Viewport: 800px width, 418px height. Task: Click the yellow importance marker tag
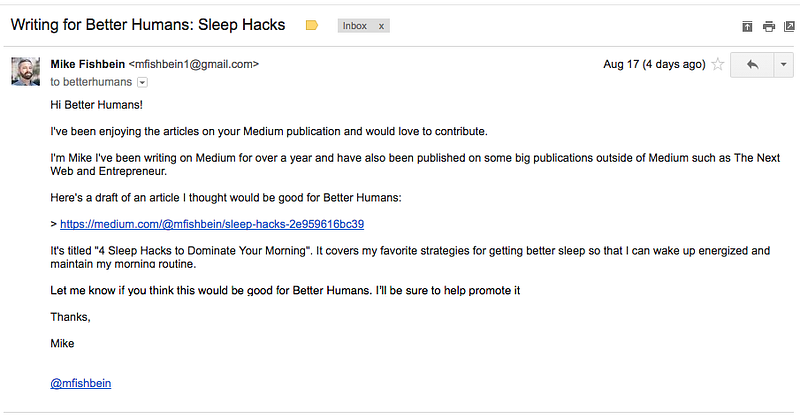pyautogui.click(x=312, y=25)
